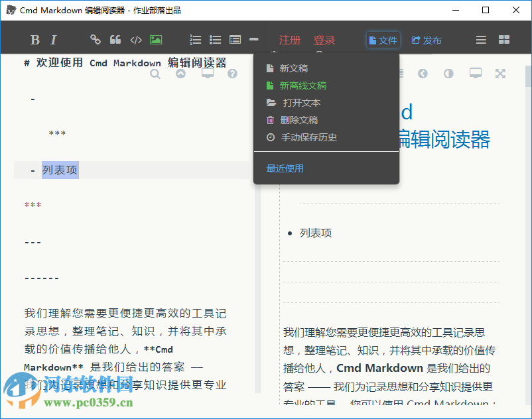Select the italic formatting icon
Screen dimensions: 532x419
pyautogui.click(x=53, y=40)
